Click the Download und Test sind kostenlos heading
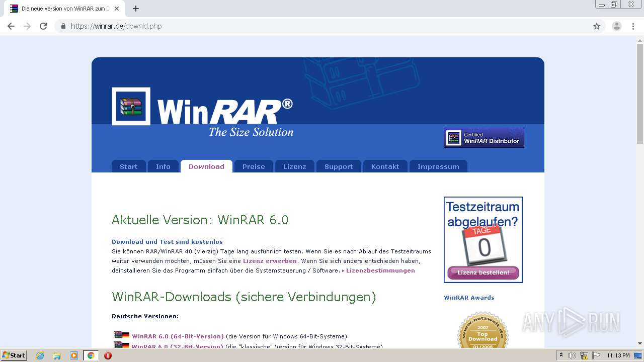 point(167,242)
